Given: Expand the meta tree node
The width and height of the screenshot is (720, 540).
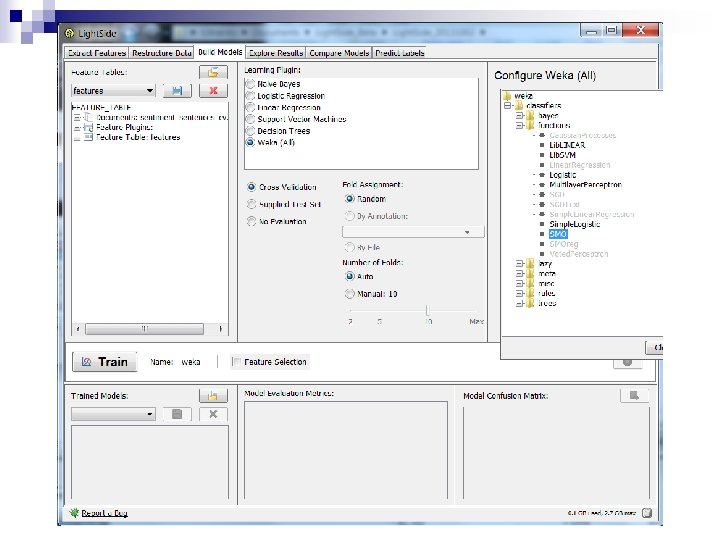Looking at the screenshot, I should click(x=519, y=274).
